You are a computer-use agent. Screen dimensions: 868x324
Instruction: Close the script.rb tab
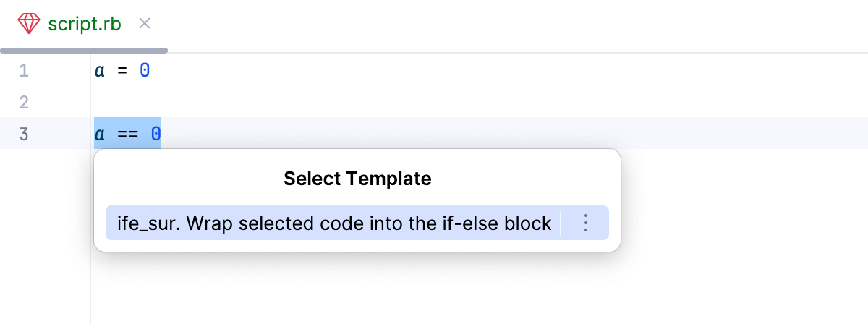pos(144,24)
